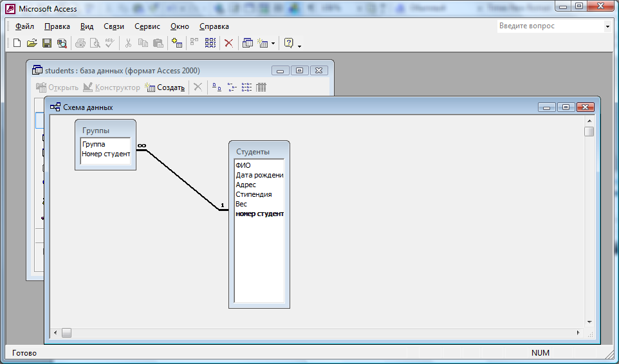The width and height of the screenshot is (619, 364).
Task: Click the vertical scrollbar thumb in Схема данных
Action: [x=589, y=131]
